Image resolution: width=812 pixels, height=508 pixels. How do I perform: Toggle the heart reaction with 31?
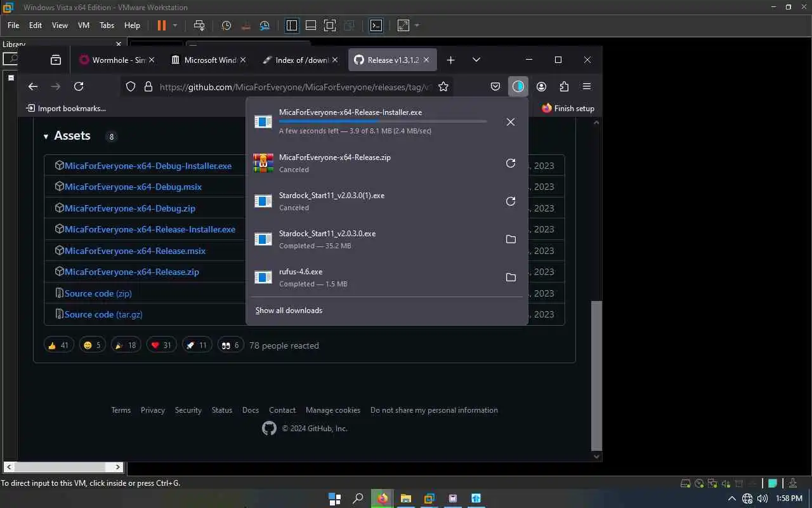(160, 345)
